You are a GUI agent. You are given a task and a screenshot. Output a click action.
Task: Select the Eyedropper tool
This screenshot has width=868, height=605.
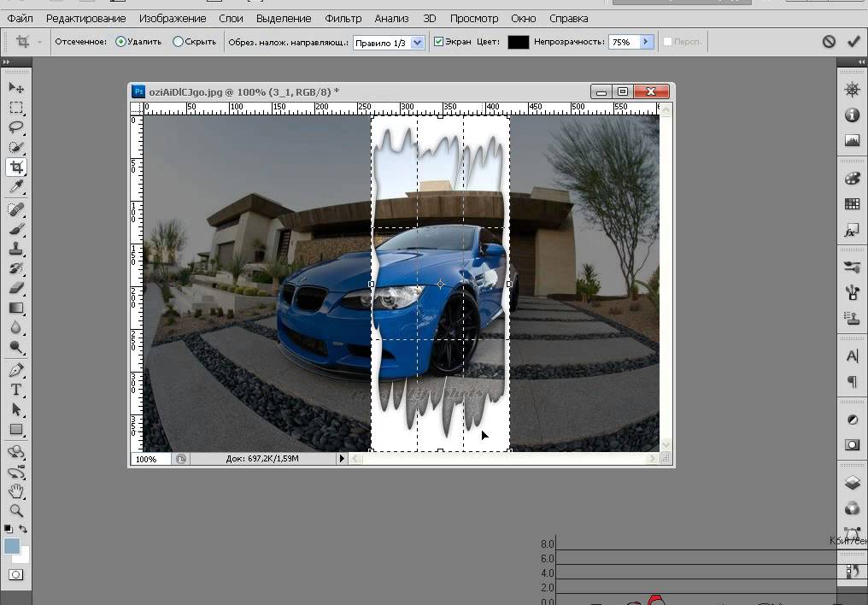[x=16, y=186]
